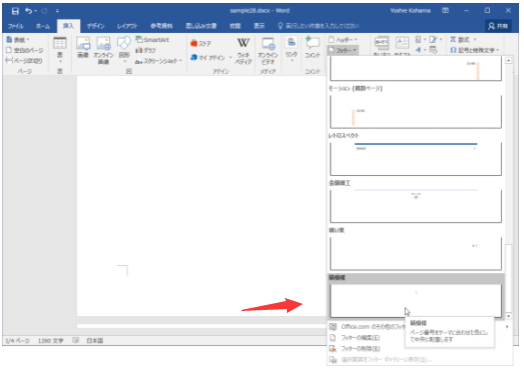This screenshot has height=374, width=524.
Task: Choose フッターの削除(R) menu item
Action: coord(360,349)
